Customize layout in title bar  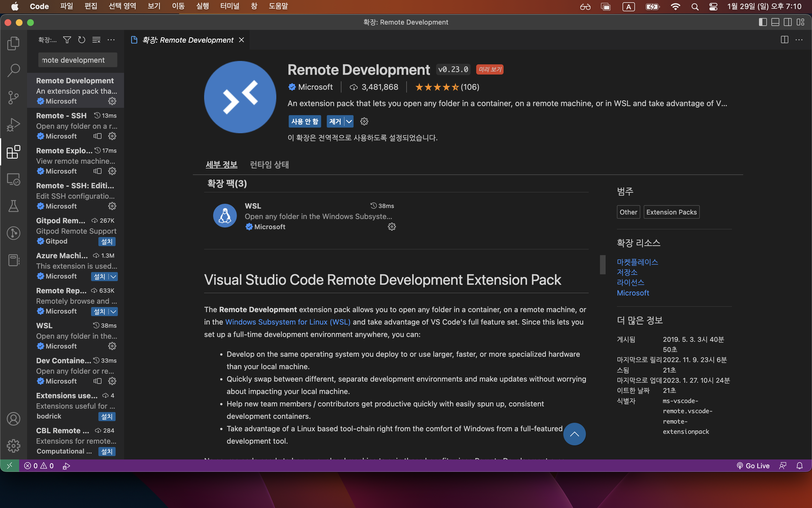(x=801, y=22)
